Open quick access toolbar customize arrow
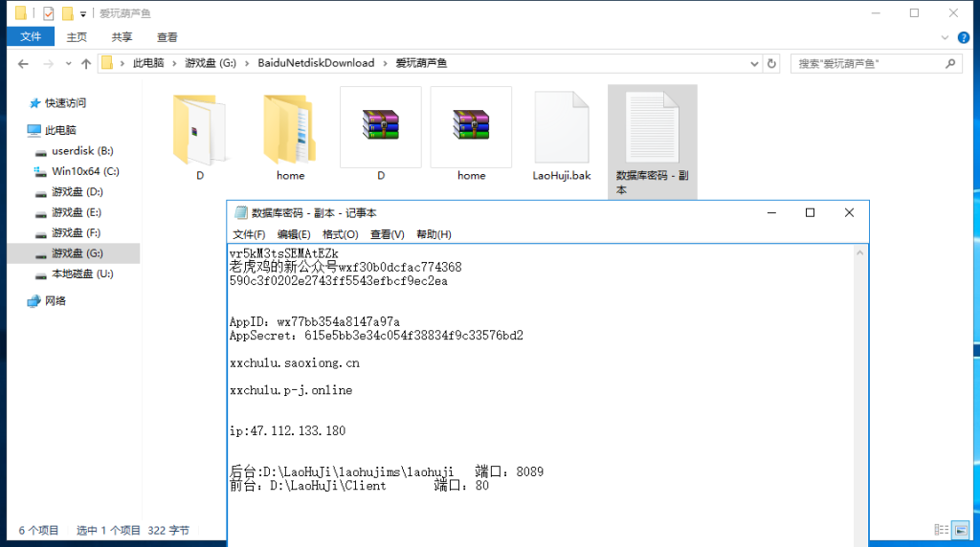Image resolution: width=980 pixels, height=547 pixels. pos(83,13)
